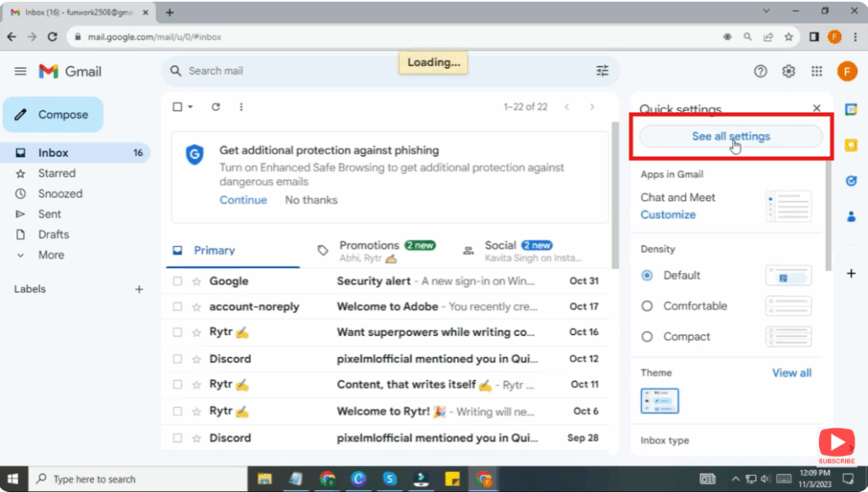Select the current theme thumbnail
Screen dimensions: 868x492
659,400
